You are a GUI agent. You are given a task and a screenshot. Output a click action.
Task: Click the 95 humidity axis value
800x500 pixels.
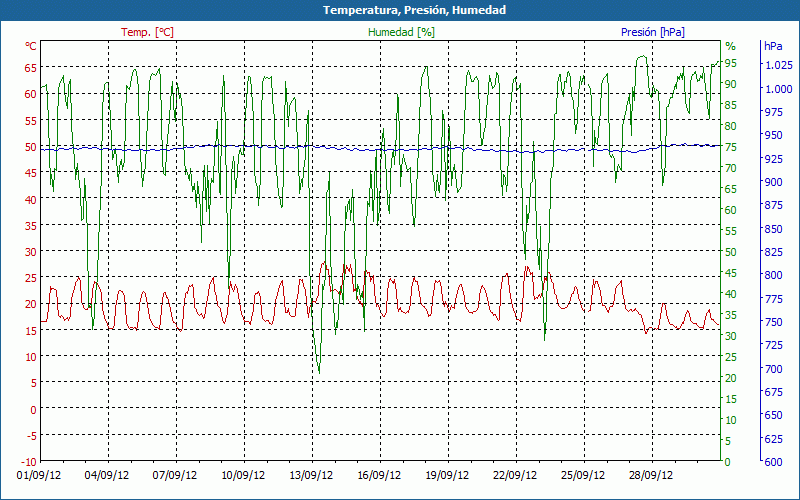point(731,63)
